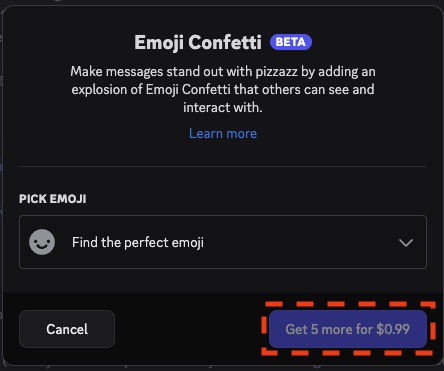
Task: Click the line starting "Make messages stand out"
Action: click(x=223, y=72)
